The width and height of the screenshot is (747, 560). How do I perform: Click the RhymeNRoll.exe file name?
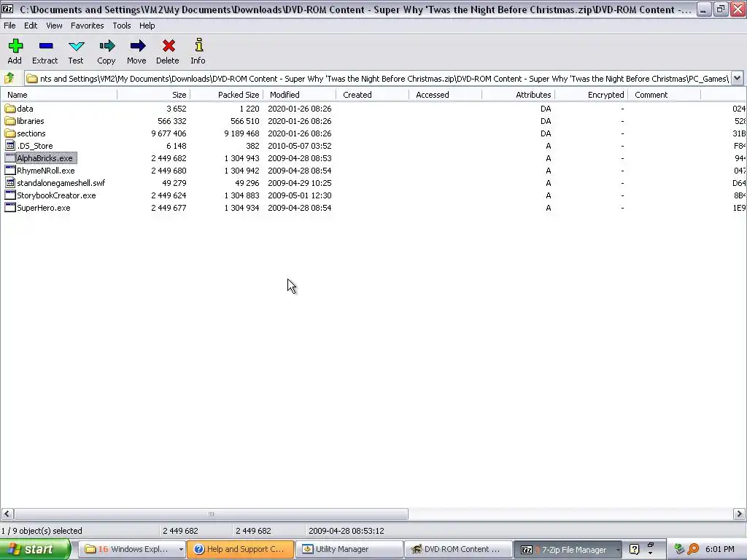[46, 171]
